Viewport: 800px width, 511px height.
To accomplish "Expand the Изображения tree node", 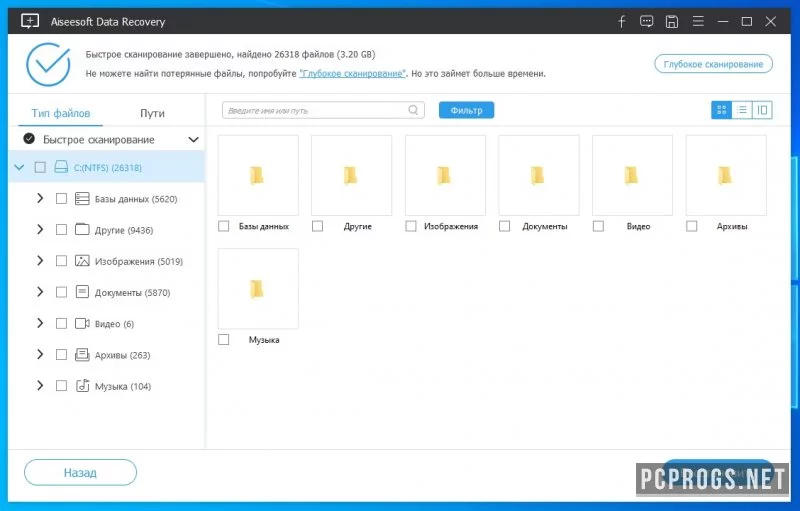I will tap(40, 261).
